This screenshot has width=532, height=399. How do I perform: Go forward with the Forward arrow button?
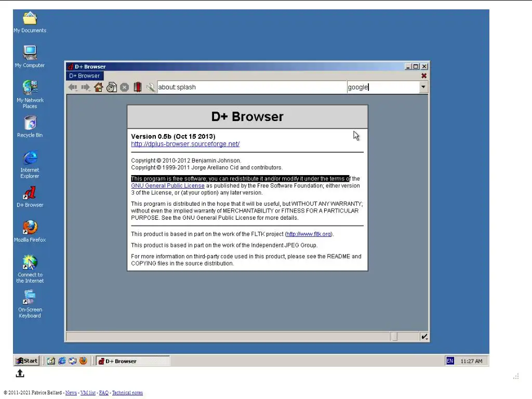[x=86, y=87]
